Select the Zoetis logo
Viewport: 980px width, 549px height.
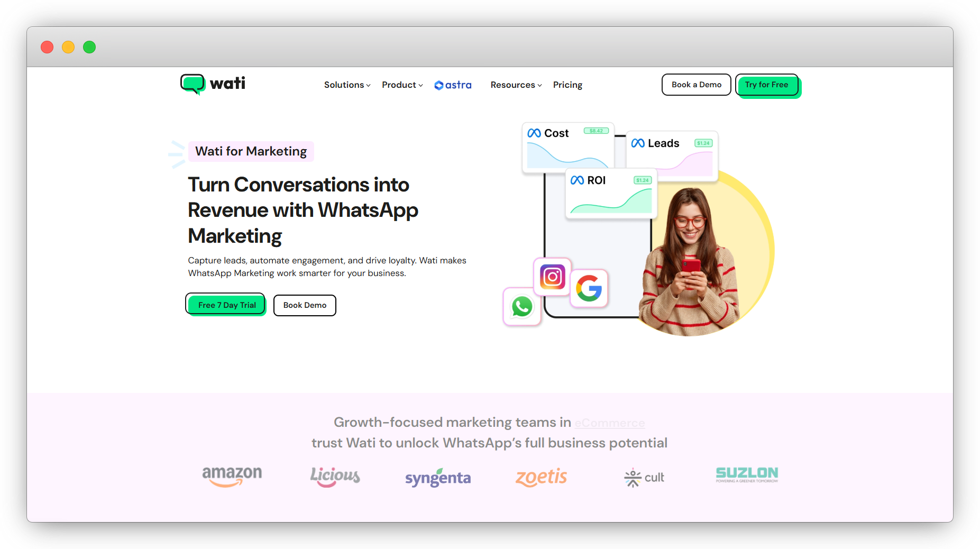pyautogui.click(x=541, y=477)
